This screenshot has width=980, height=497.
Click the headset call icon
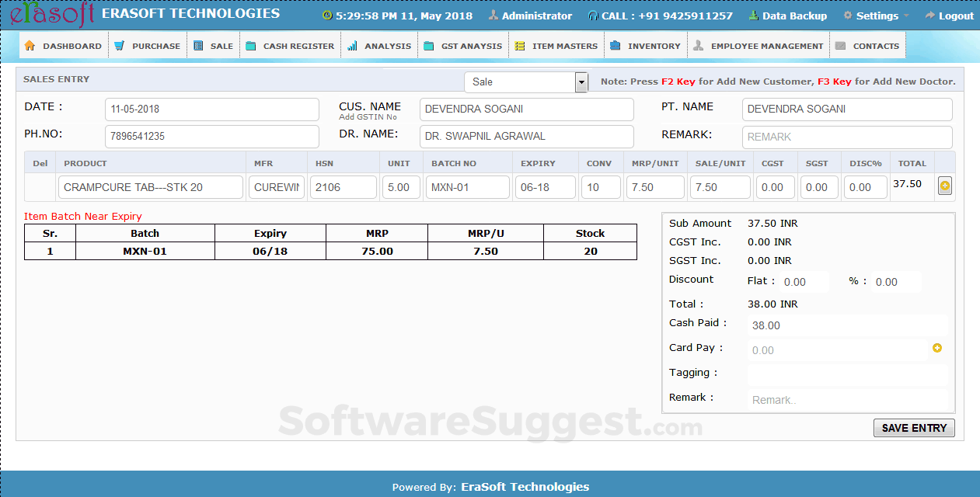[x=593, y=16]
